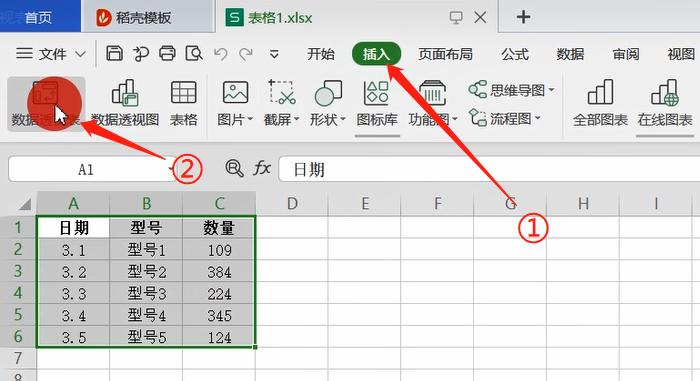Click cell with value 384

[x=219, y=272]
